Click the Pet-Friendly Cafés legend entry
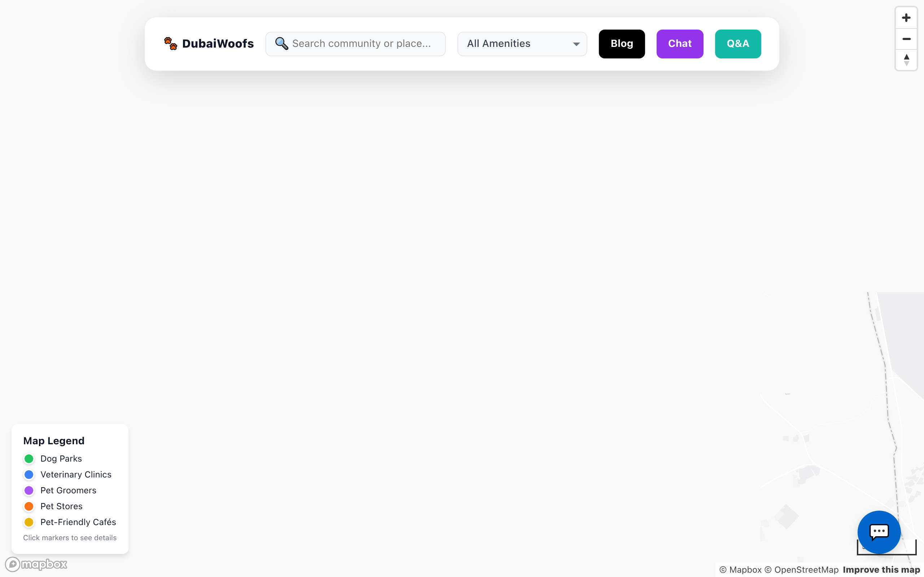This screenshot has width=924, height=577. tap(78, 522)
